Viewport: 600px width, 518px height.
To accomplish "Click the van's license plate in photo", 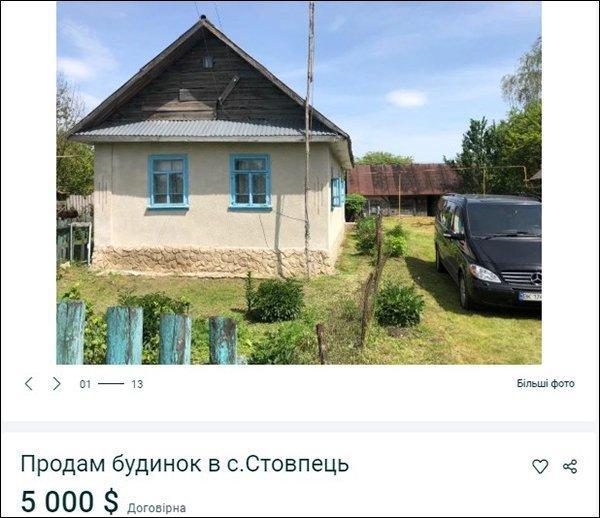I will tap(530, 296).
